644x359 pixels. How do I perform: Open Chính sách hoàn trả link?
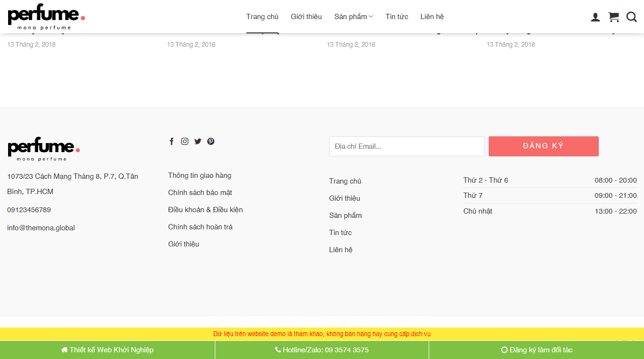point(201,227)
